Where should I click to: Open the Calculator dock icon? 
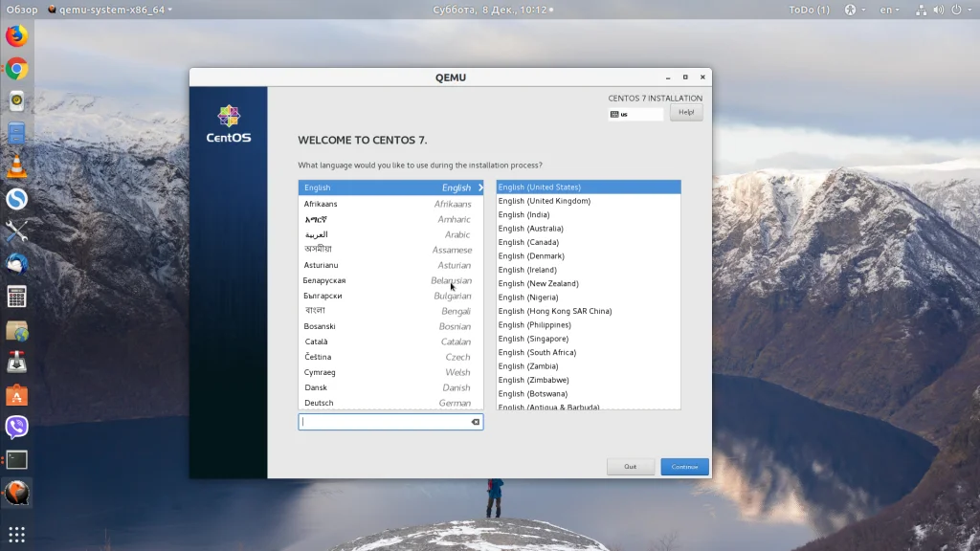(17, 297)
